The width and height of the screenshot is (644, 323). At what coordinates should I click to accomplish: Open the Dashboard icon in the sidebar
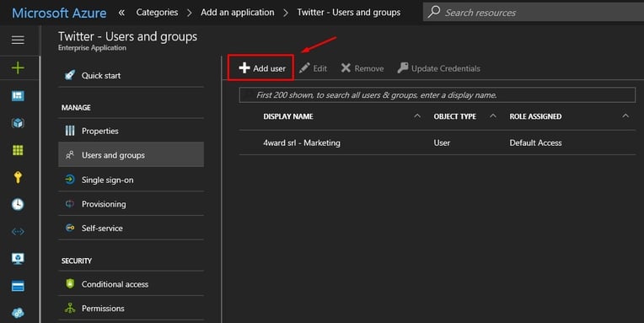point(18,96)
